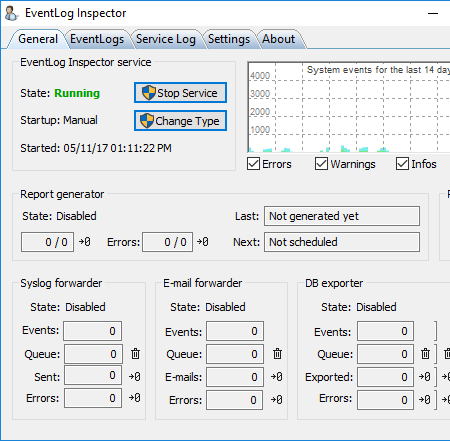
Task: Click the E-mail forwarder Queue field
Action: (x=235, y=354)
